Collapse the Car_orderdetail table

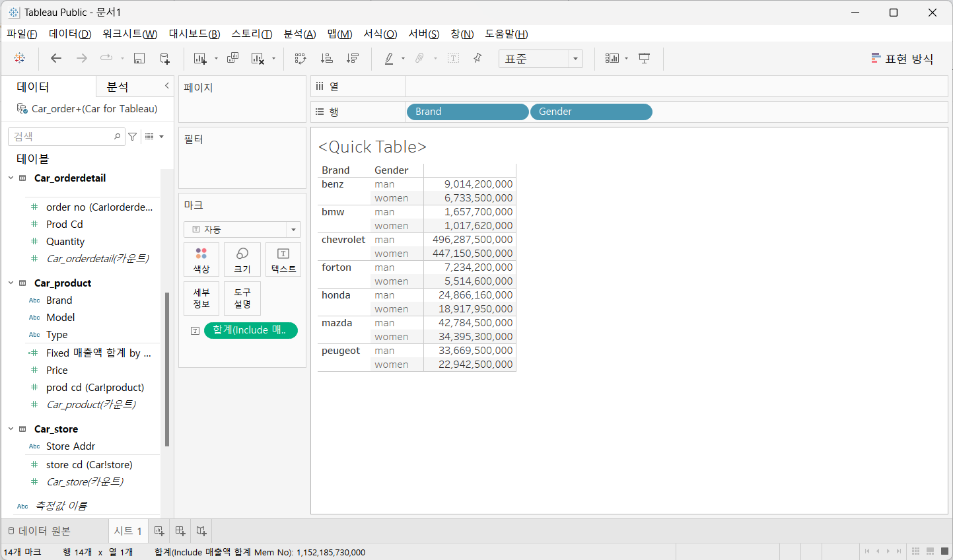coord(11,178)
